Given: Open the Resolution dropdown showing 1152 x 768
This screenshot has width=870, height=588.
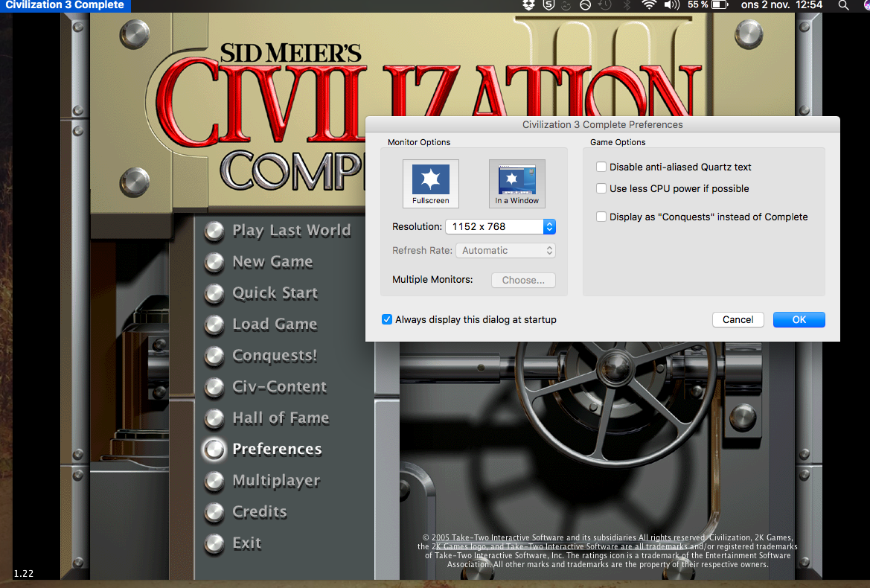Looking at the screenshot, I should pyautogui.click(x=500, y=226).
